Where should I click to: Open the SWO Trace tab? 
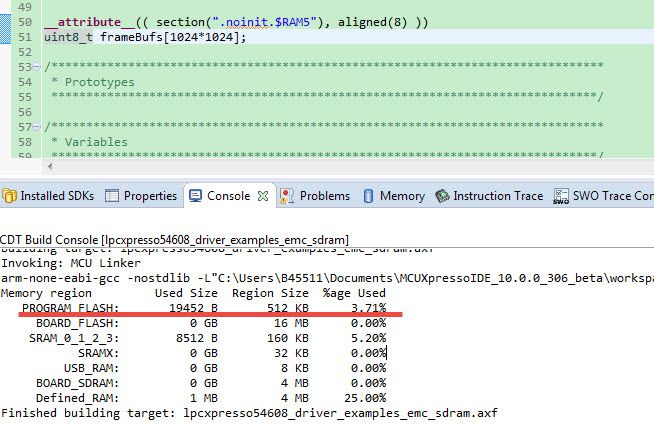pos(604,196)
